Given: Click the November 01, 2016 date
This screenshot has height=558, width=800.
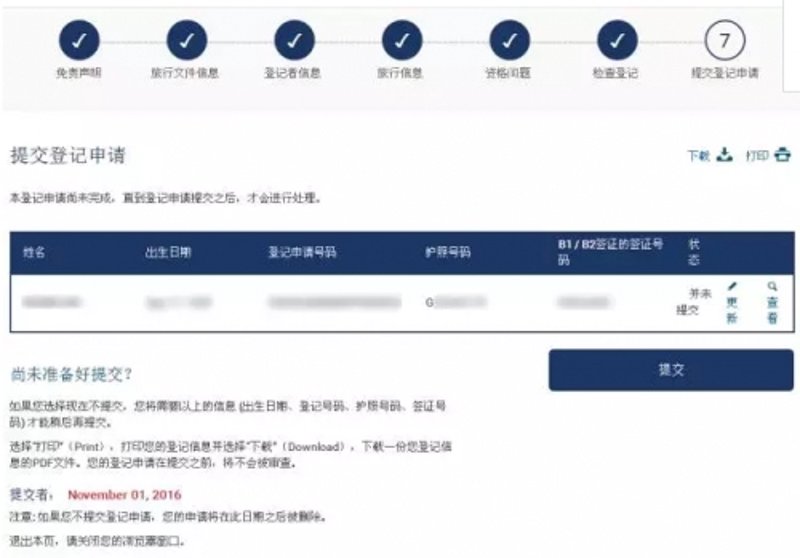Looking at the screenshot, I should coord(124,495).
